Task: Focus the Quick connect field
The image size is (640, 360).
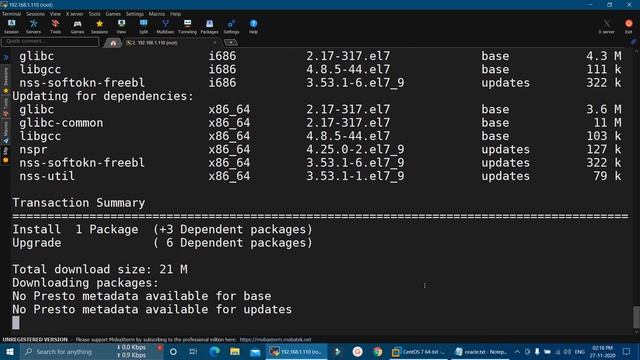Action: click(50, 41)
